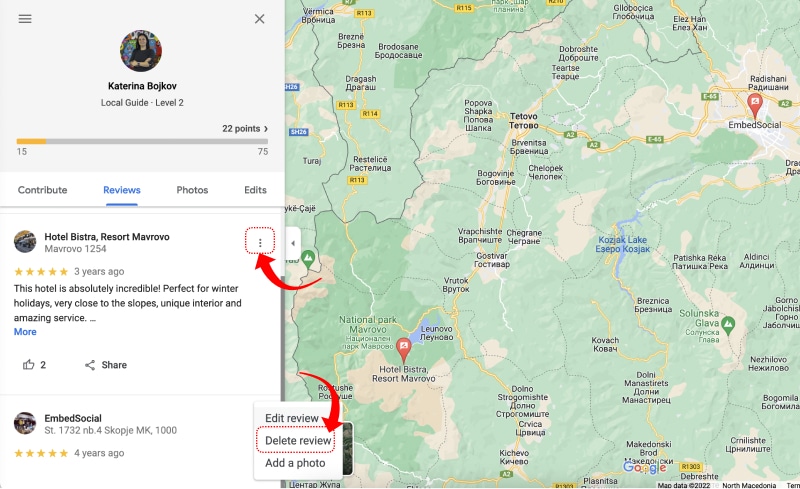The image size is (800, 489).
Task: Select Add a photo menu option
Action: (x=295, y=463)
